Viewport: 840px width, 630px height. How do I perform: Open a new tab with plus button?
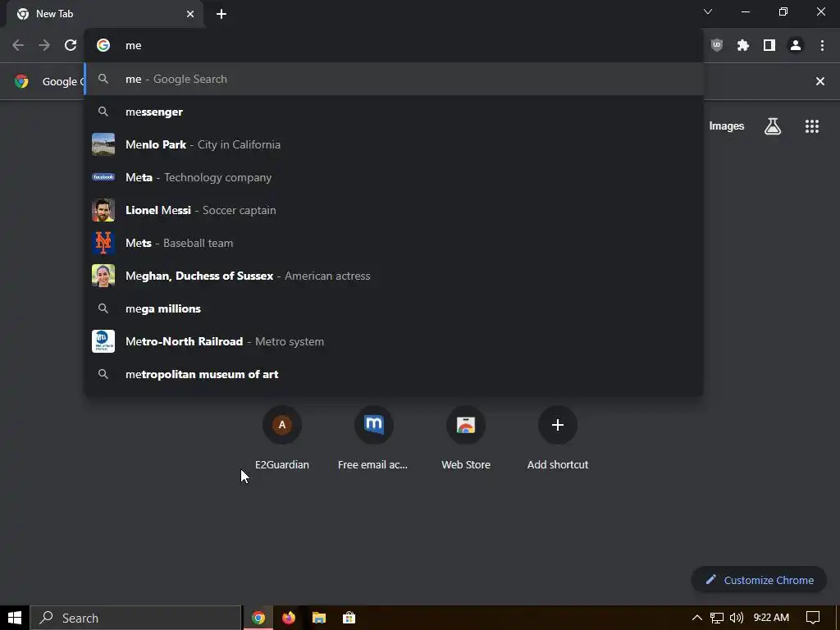[x=221, y=14]
